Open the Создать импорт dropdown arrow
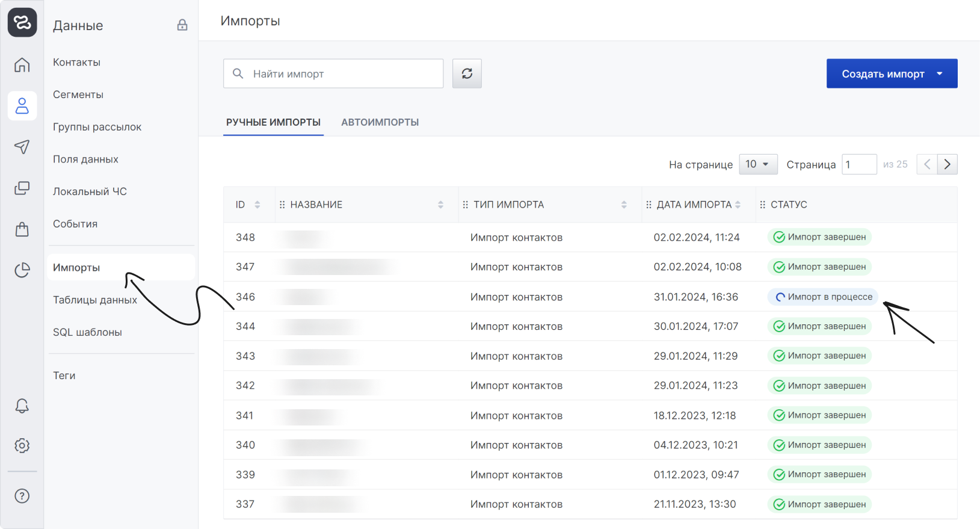 940,73
